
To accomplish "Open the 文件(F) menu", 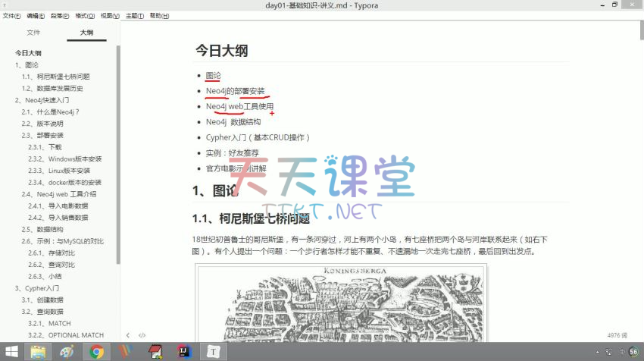I will coord(12,15).
